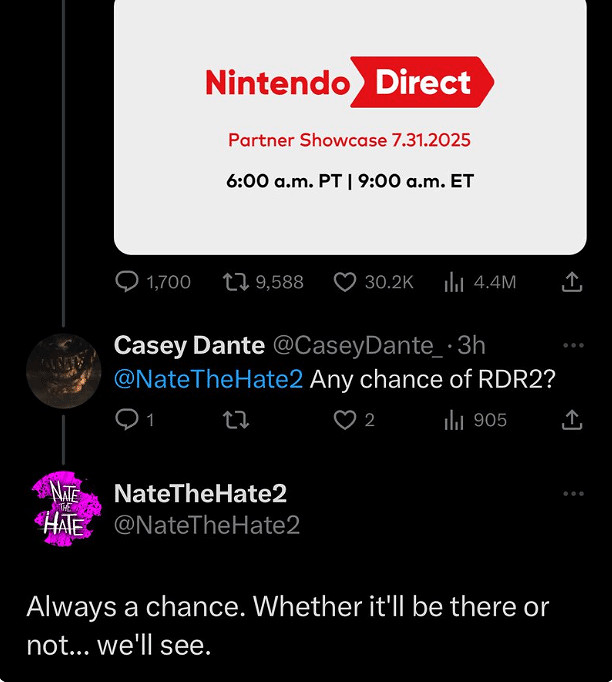Reply to the Nintendo Direct post

click(128, 282)
